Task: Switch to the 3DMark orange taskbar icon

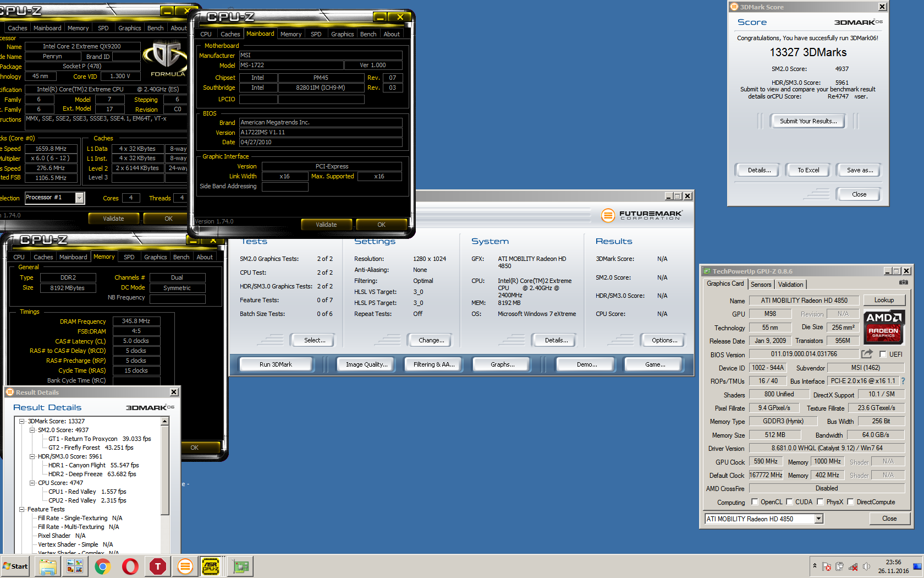Action: [x=185, y=566]
